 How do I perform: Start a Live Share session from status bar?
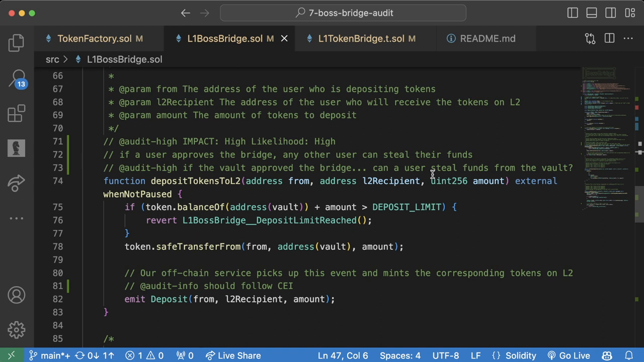point(233,355)
